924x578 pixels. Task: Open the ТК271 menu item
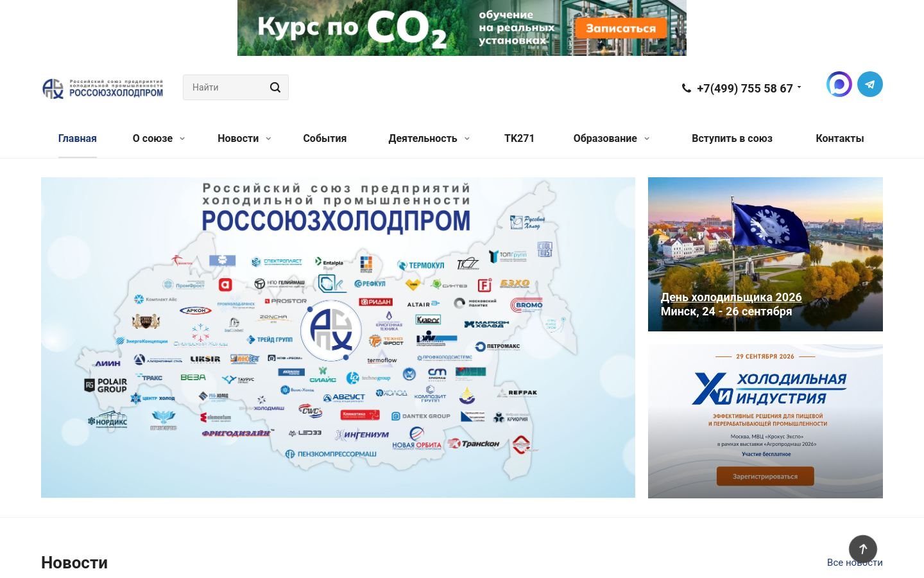coord(519,138)
